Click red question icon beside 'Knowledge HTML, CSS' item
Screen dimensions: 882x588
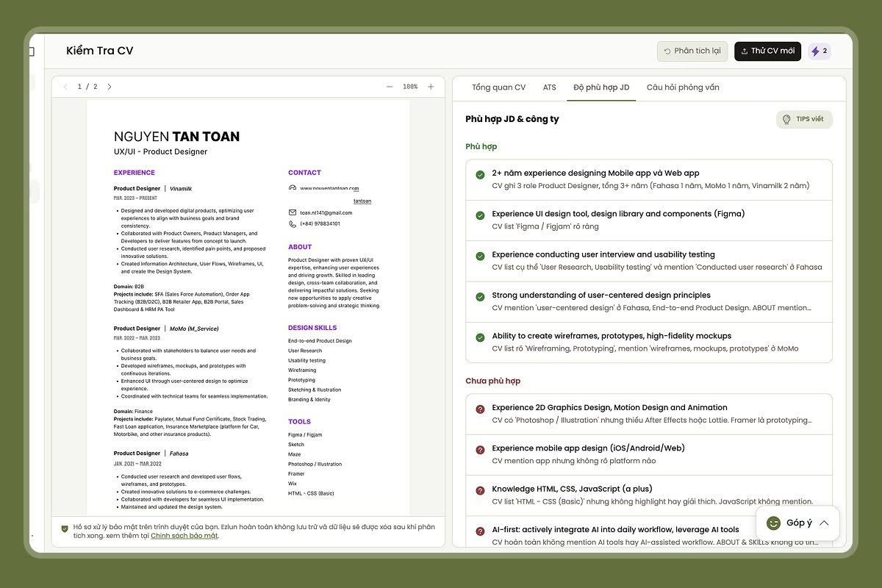coord(480,490)
